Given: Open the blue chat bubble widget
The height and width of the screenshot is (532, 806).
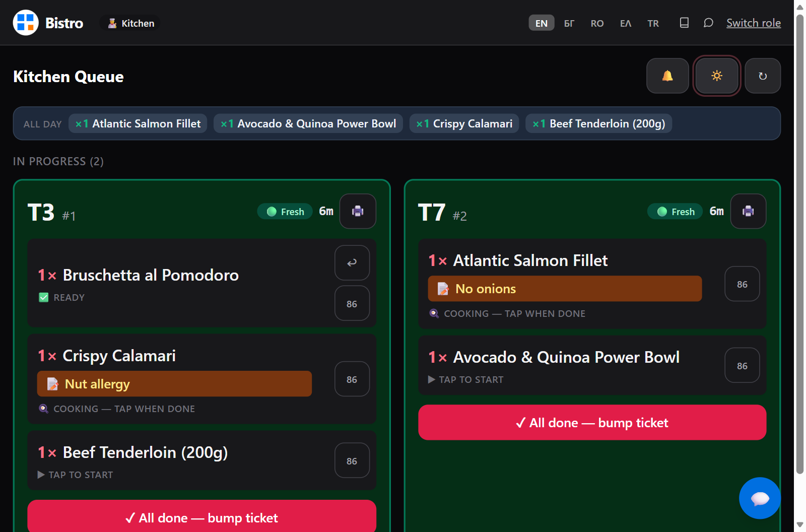Looking at the screenshot, I should (x=760, y=498).
